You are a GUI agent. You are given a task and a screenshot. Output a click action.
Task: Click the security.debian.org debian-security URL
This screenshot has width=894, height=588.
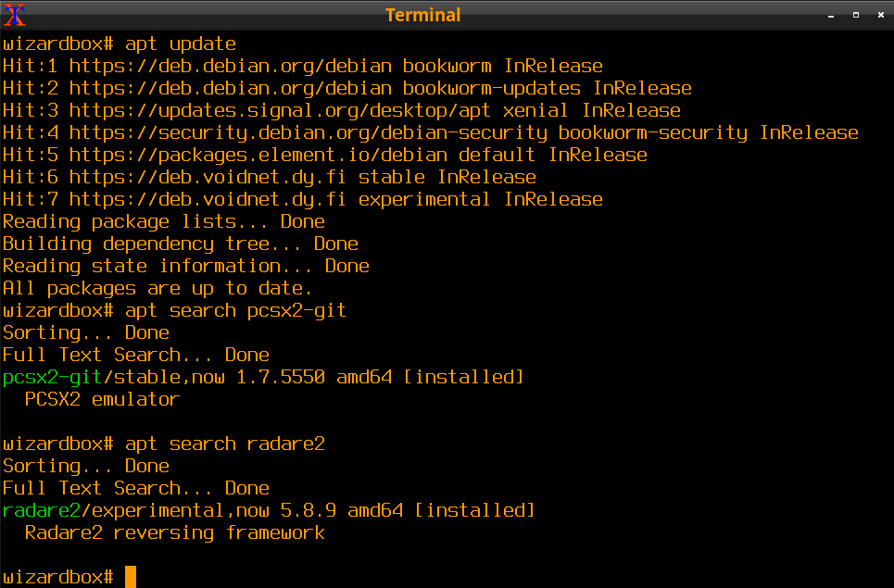pos(308,132)
